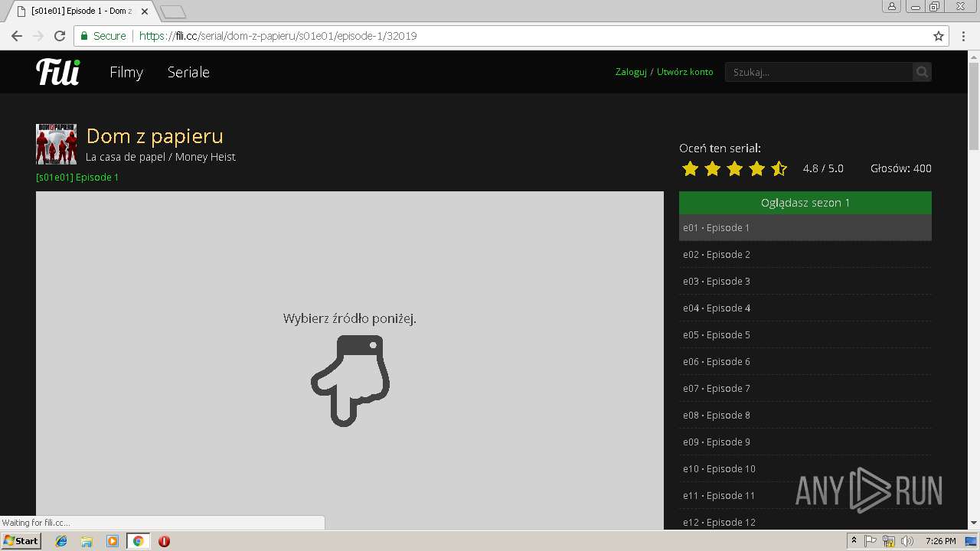The width and height of the screenshot is (980, 551).
Task: Close the [s01e01] browser tab
Action: pyautogui.click(x=145, y=11)
